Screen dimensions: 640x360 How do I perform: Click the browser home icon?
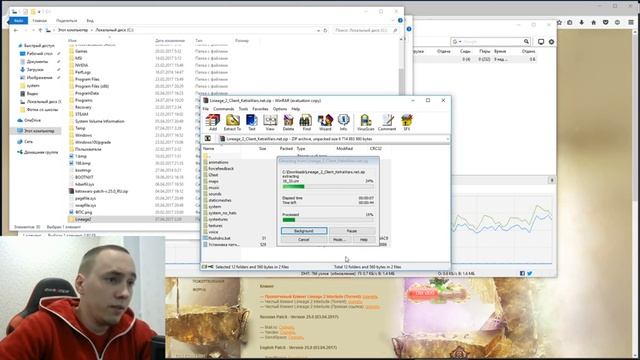tap(593, 22)
